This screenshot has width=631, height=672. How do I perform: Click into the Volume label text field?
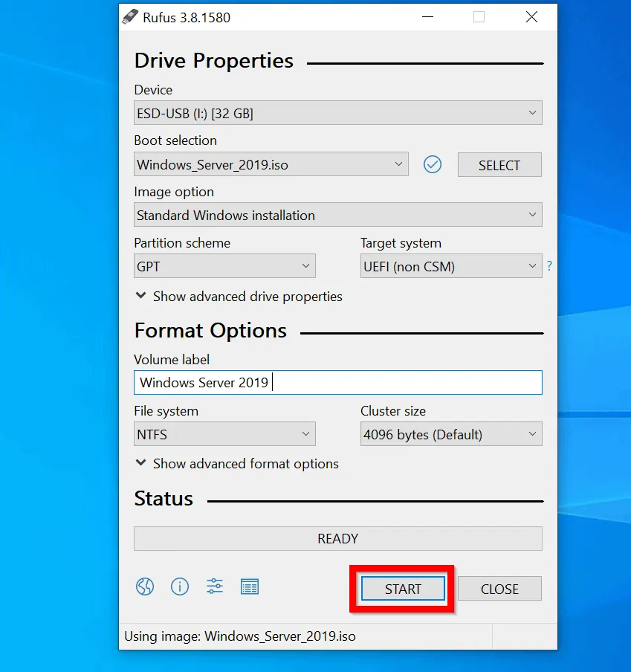click(337, 383)
